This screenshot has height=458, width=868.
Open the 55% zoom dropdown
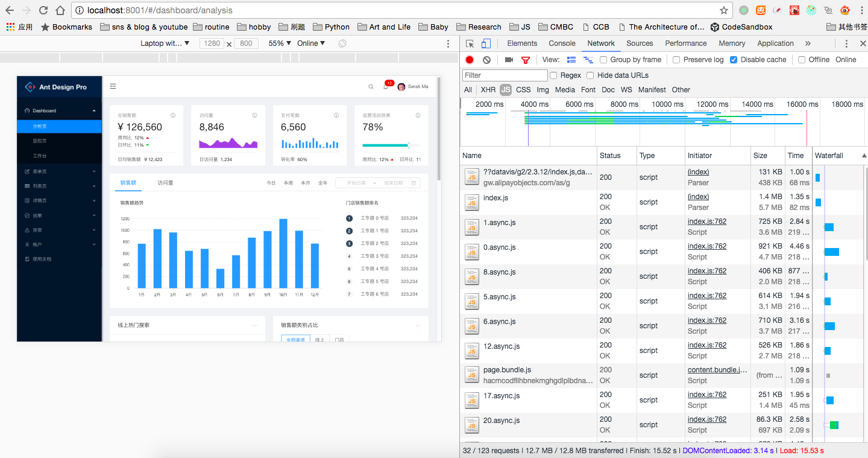tap(280, 43)
